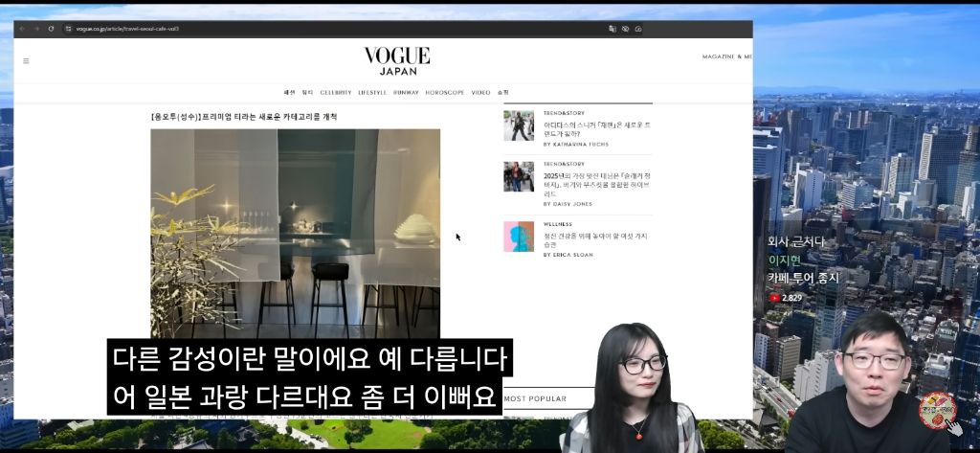
Task: Open the CELEBRITY navigation tab
Action: (x=336, y=92)
